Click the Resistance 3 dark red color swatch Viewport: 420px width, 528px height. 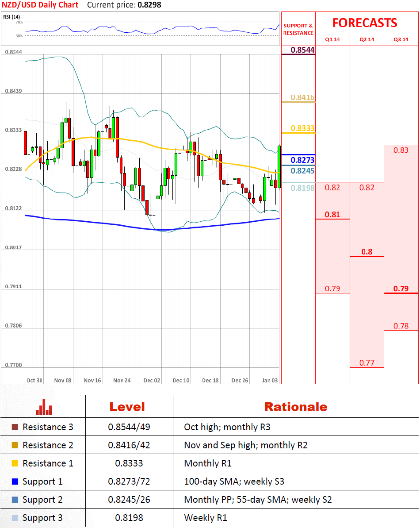pos(15,427)
